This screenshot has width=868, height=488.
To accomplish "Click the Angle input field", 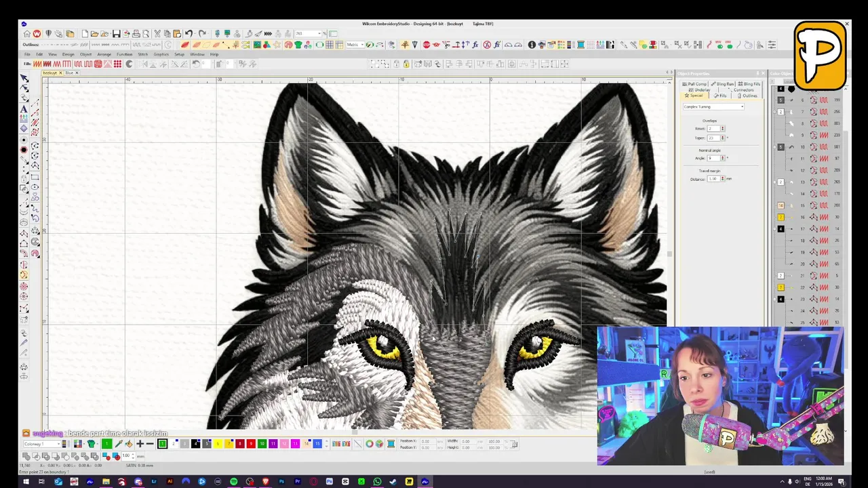I will click(713, 158).
